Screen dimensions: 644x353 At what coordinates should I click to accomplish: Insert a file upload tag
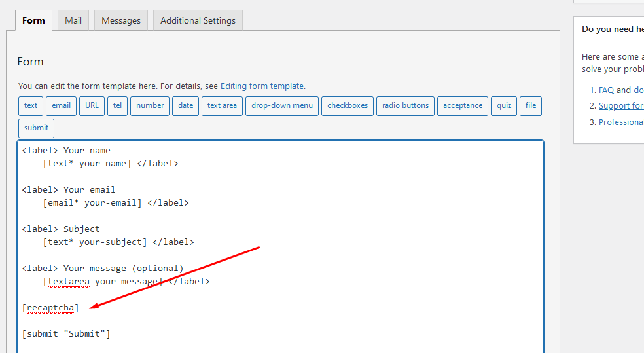(531, 106)
